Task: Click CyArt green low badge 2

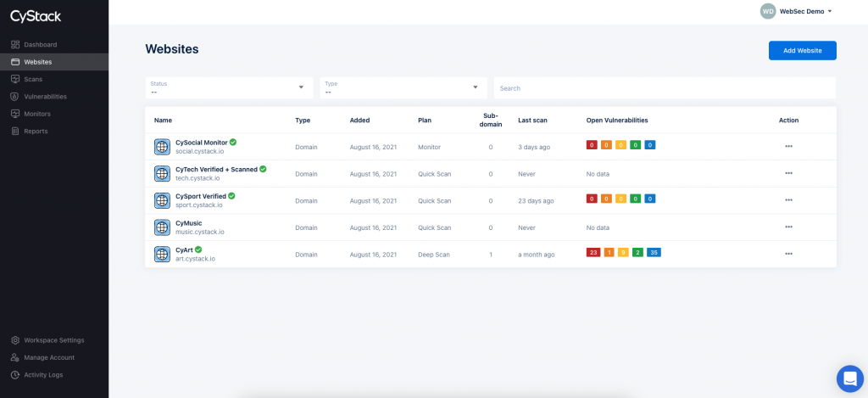Action: coord(637,253)
